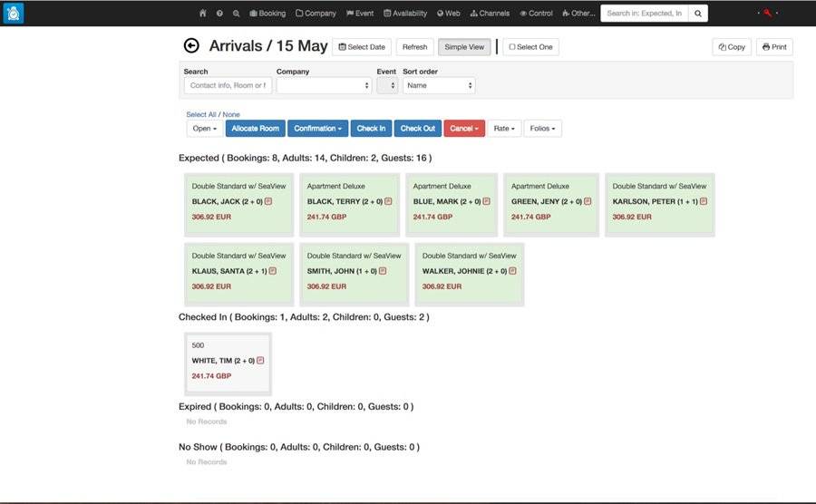816x504 pixels.
Task: Tick the Select One checkbox
Action: pyautogui.click(x=512, y=47)
